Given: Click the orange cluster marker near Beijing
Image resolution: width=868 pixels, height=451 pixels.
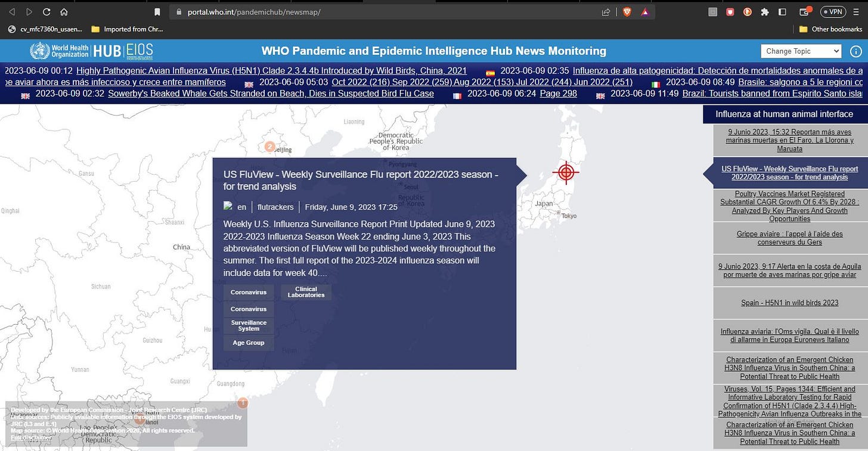Looking at the screenshot, I should tap(269, 147).
